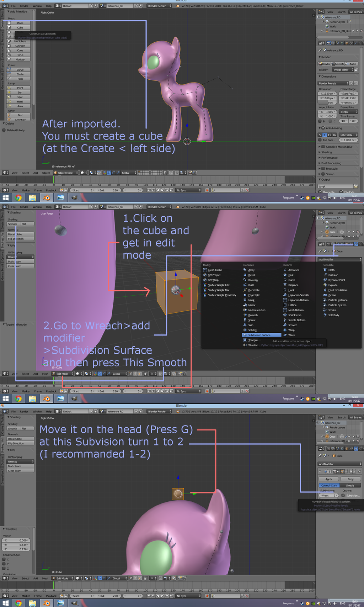Add a Plane mesh from Add Primitive
This screenshot has width=364, height=607.
click(x=19, y=23)
